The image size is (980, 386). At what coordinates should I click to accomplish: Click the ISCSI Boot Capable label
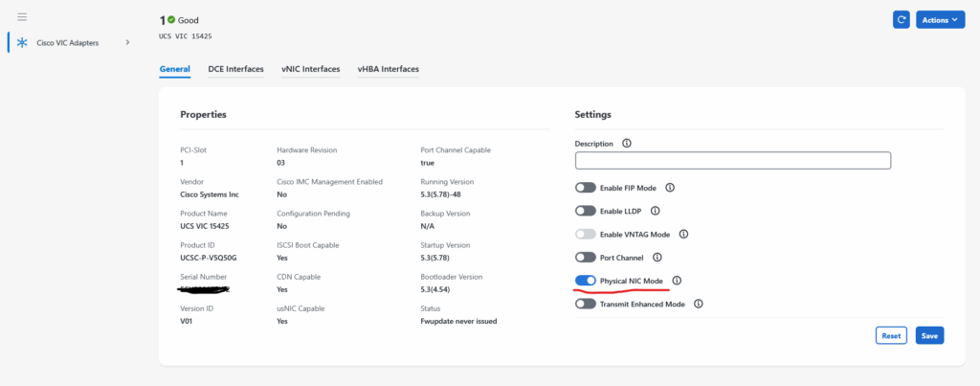coord(308,245)
